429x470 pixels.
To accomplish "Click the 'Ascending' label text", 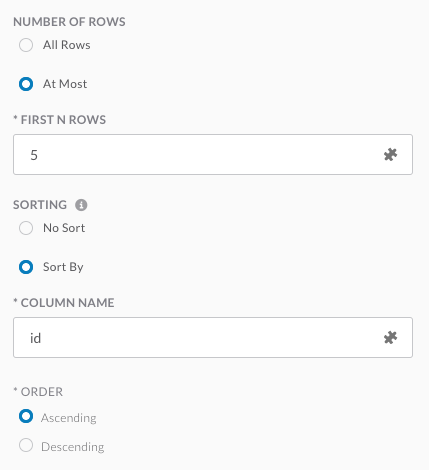I will pos(69,418).
